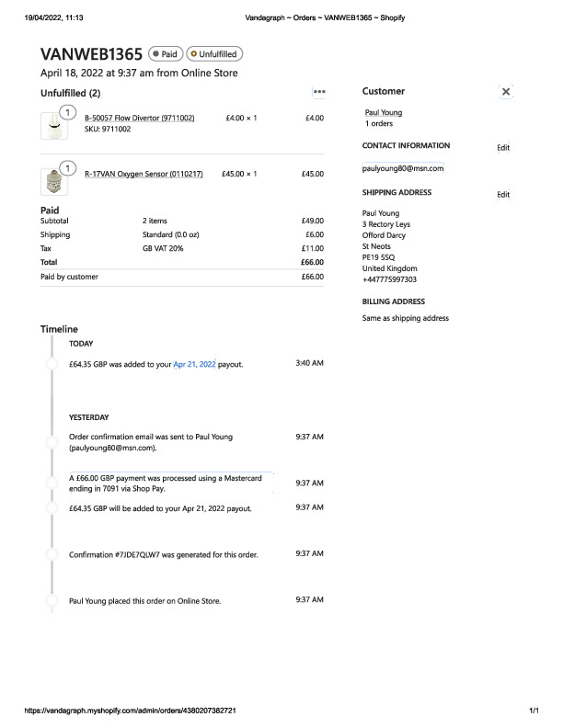Open the Apr 21, 2022 payout link
563x728 pixels.
pyautogui.click(x=194, y=365)
